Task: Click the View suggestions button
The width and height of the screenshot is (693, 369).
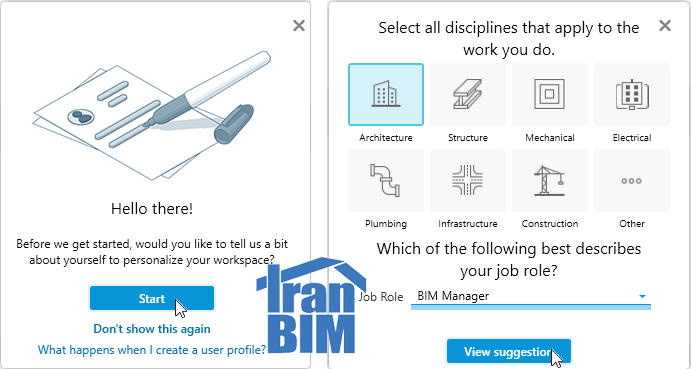Action: 509,352
